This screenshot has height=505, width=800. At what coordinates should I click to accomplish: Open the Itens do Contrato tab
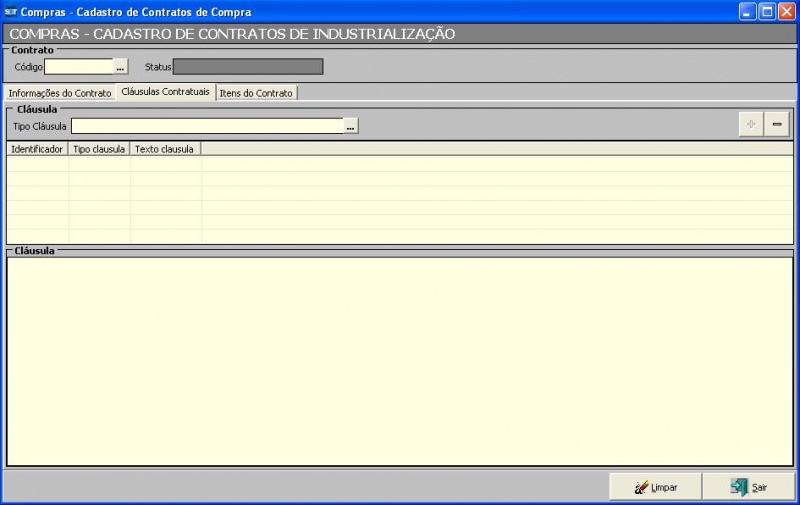[x=256, y=93]
